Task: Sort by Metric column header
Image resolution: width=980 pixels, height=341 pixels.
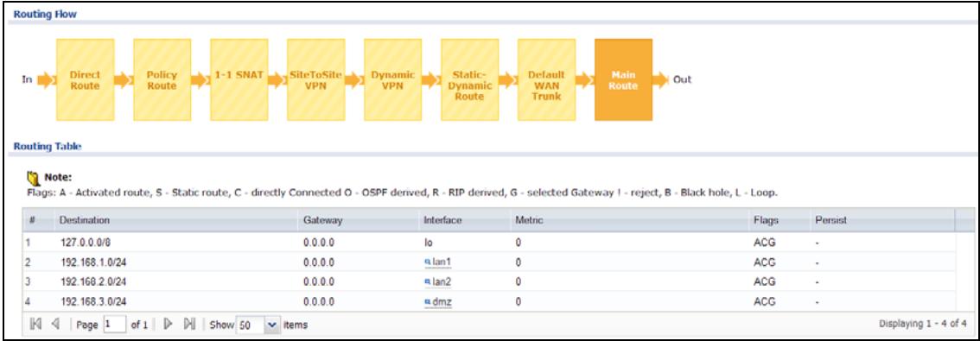Action: point(629,220)
